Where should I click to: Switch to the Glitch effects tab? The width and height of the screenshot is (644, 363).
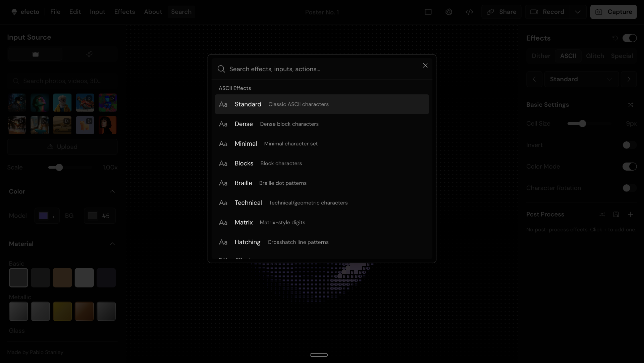(595, 56)
